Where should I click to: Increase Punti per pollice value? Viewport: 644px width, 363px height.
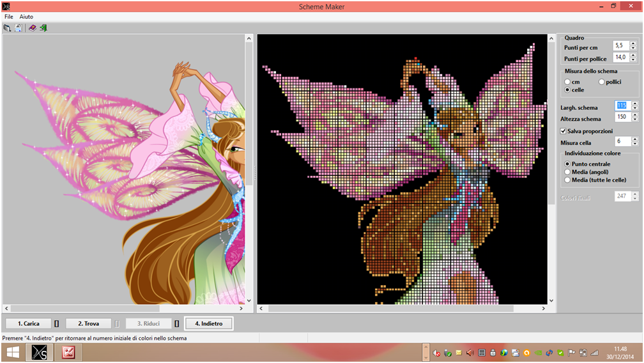tap(633, 54)
